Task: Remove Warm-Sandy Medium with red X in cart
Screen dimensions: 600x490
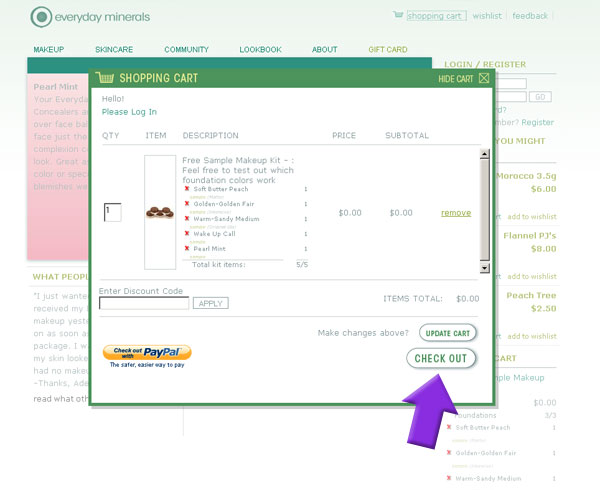Action: click(x=187, y=218)
